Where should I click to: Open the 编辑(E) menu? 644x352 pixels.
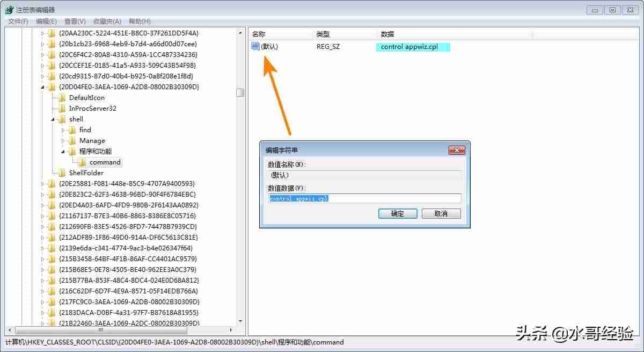click(46, 21)
